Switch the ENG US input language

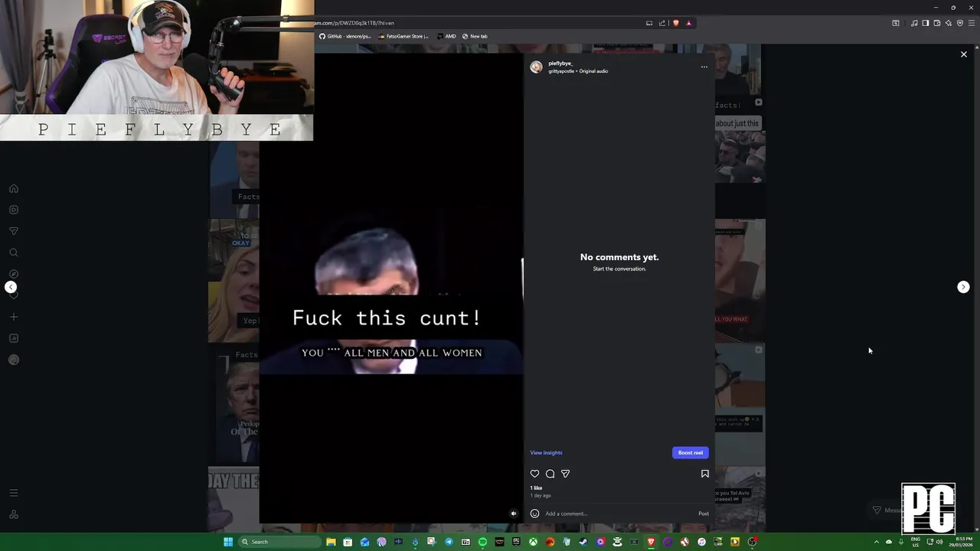coord(916,542)
